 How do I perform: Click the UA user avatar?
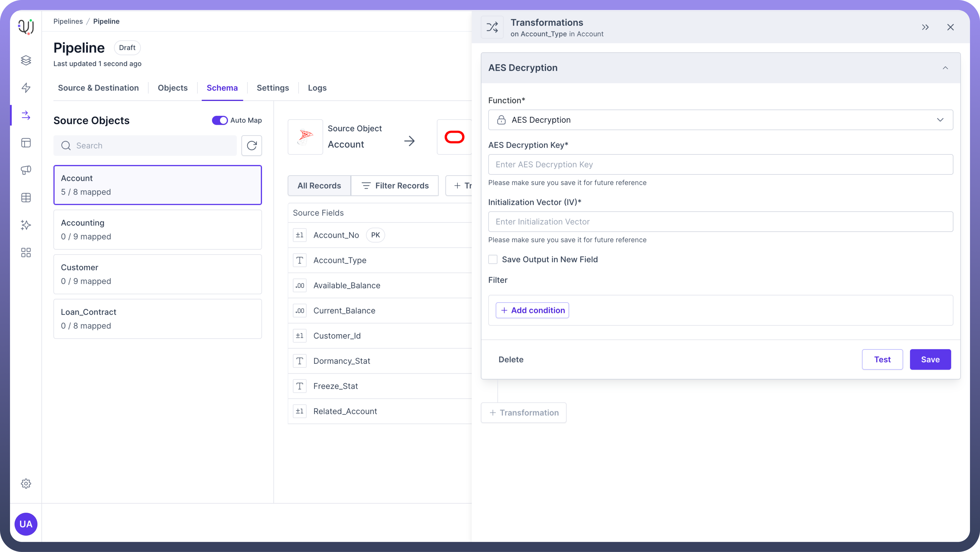click(26, 524)
